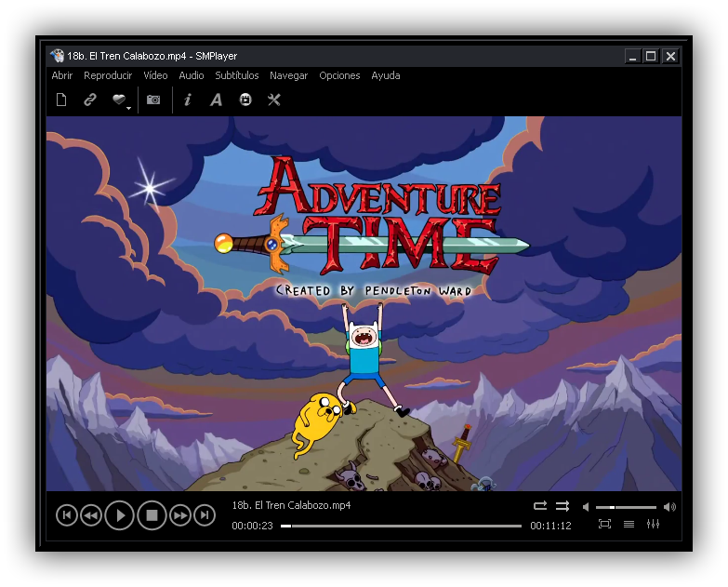728x587 pixels.
Task: Click the seek bar timeline
Action: [x=401, y=527]
